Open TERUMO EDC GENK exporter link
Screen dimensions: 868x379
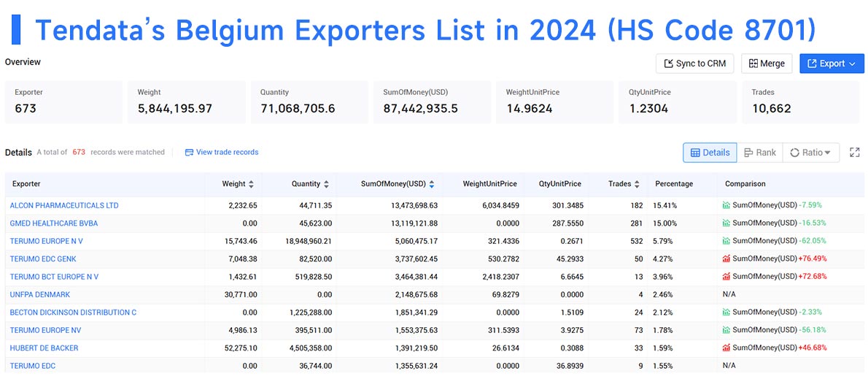[x=43, y=259]
